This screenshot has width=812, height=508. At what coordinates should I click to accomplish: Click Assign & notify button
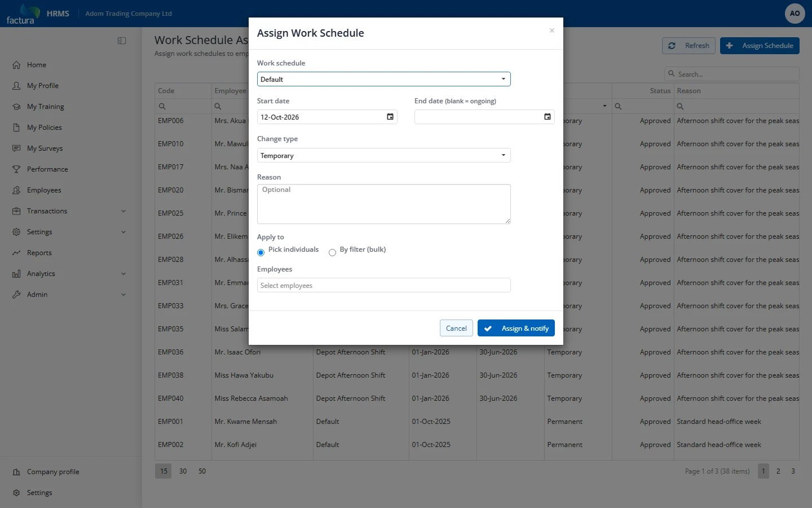pyautogui.click(x=516, y=328)
